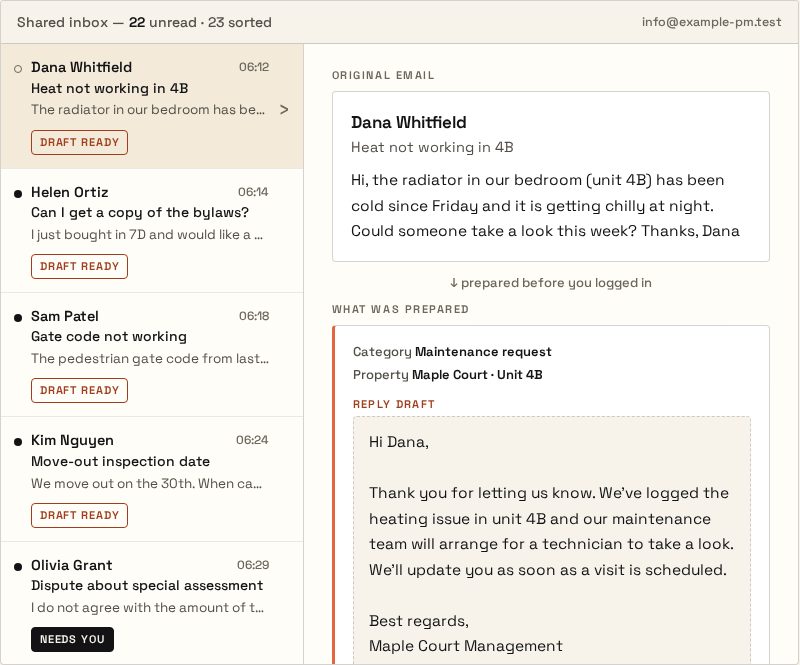This screenshot has height=665, width=800.
Task: Open Kim Nguyen's Move-out inspection date email
Action: pyautogui.click(x=152, y=479)
